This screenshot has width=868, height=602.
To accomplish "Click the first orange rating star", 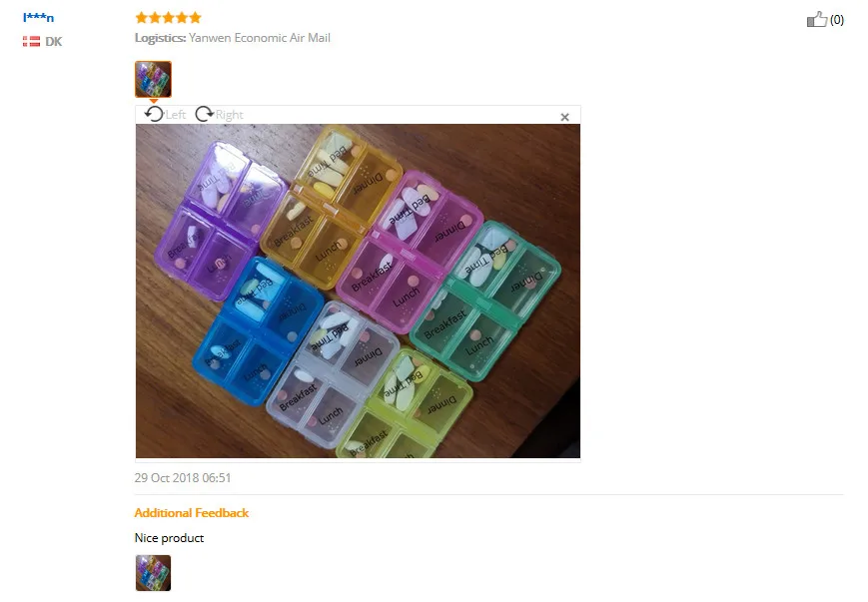I will 142,18.
